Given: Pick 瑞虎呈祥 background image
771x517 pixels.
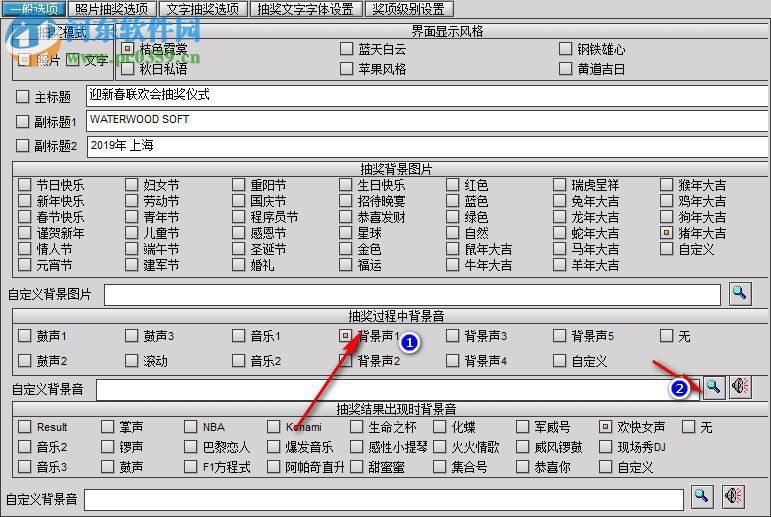Looking at the screenshot, I should 560,185.
